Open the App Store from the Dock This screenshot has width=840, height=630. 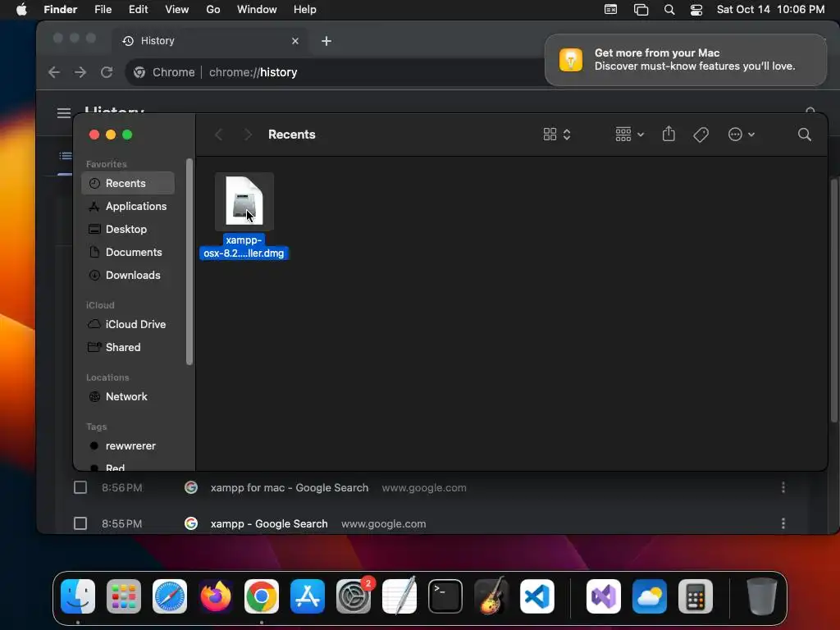click(308, 596)
